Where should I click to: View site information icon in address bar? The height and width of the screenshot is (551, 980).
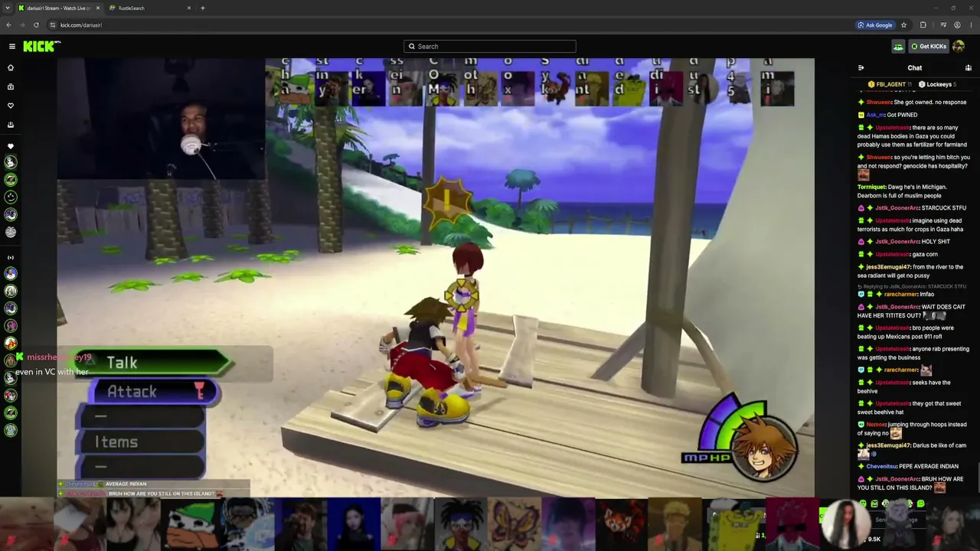point(53,24)
